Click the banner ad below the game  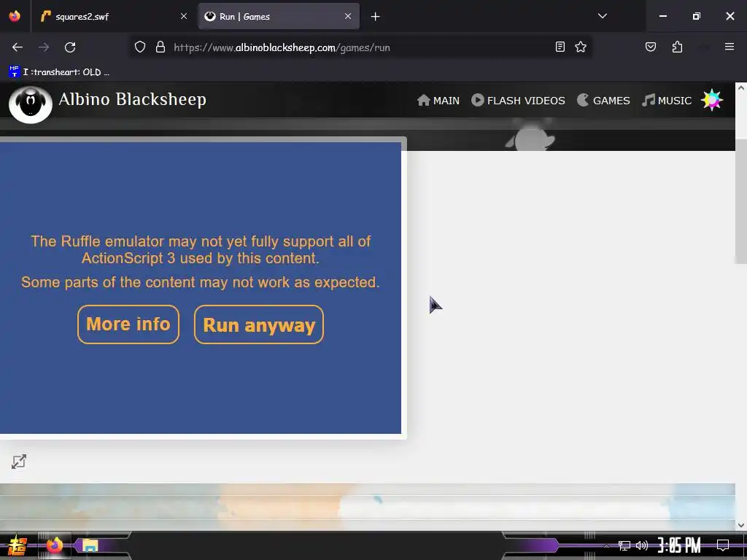click(x=368, y=506)
